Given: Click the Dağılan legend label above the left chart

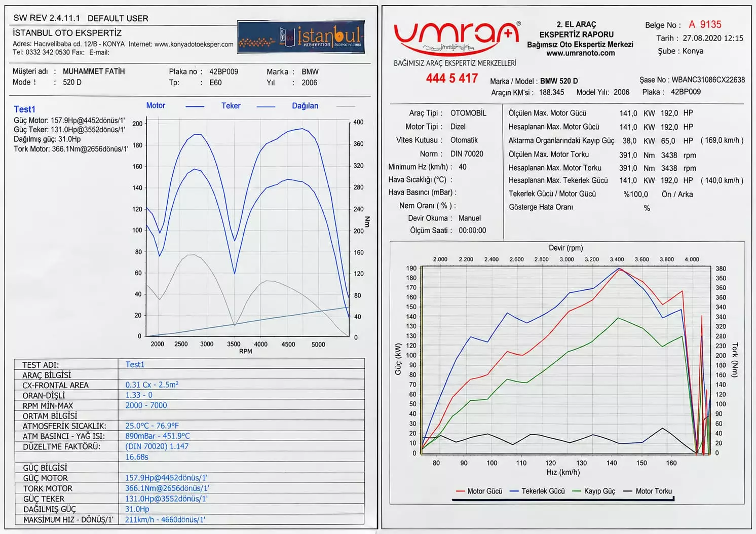Looking at the screenshot, I should [305, 106].
